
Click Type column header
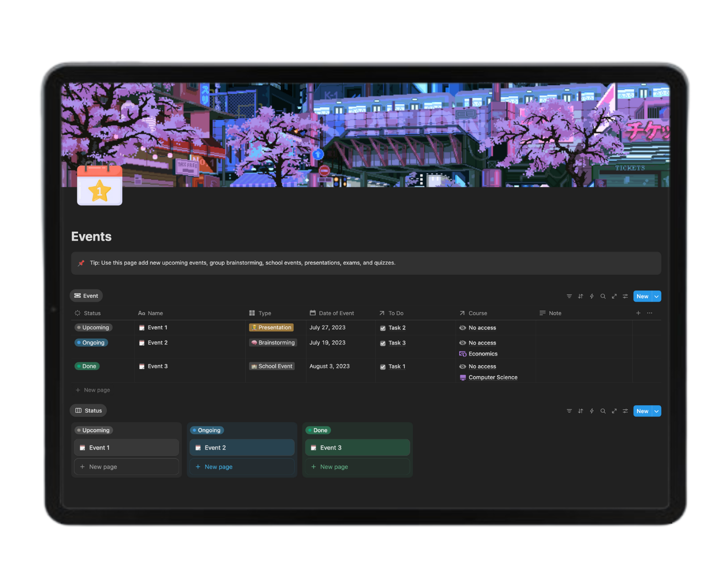coord(260,313)
